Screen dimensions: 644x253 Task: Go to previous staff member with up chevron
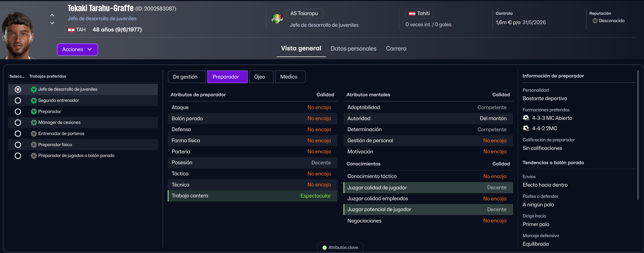coord(52,15)
